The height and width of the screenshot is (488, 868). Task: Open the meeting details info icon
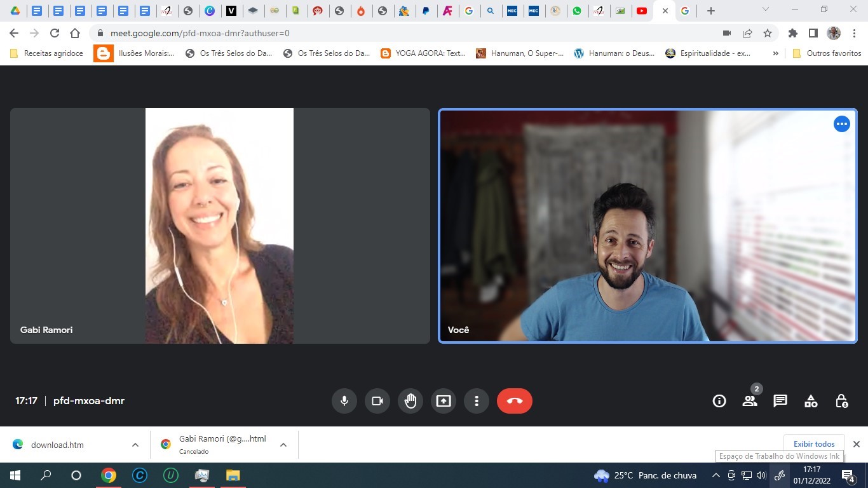point(719,401)
